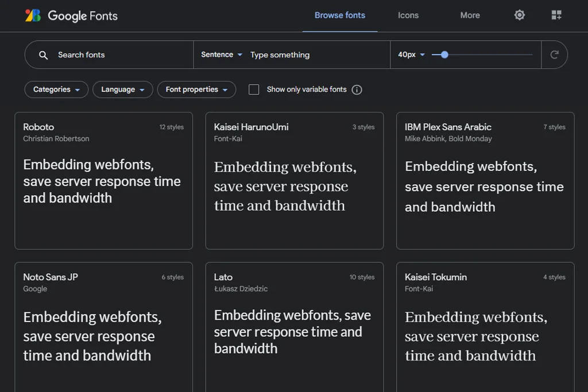Expand Font properties dropdown
This screenshot has height=392, width=588.
coord(196,90)
